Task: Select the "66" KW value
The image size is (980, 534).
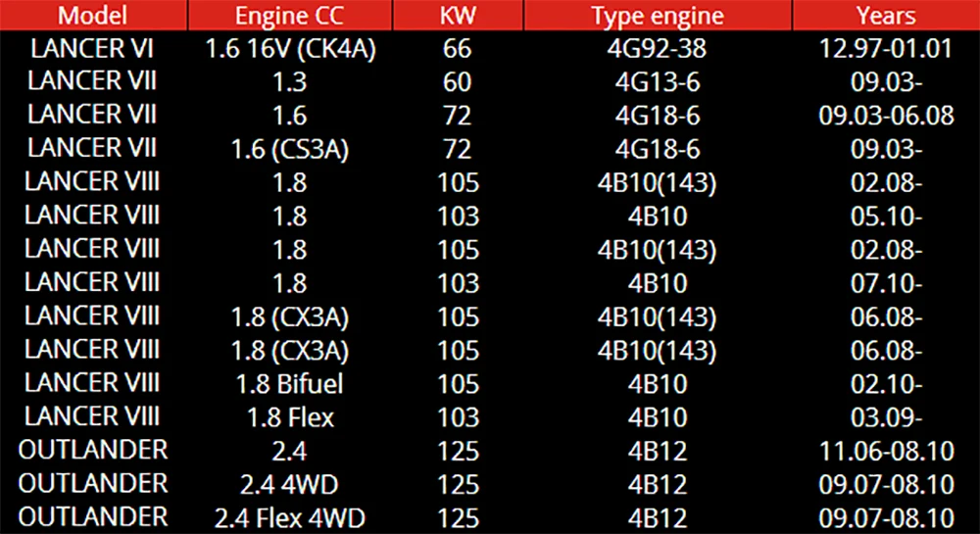Action: 458,49
